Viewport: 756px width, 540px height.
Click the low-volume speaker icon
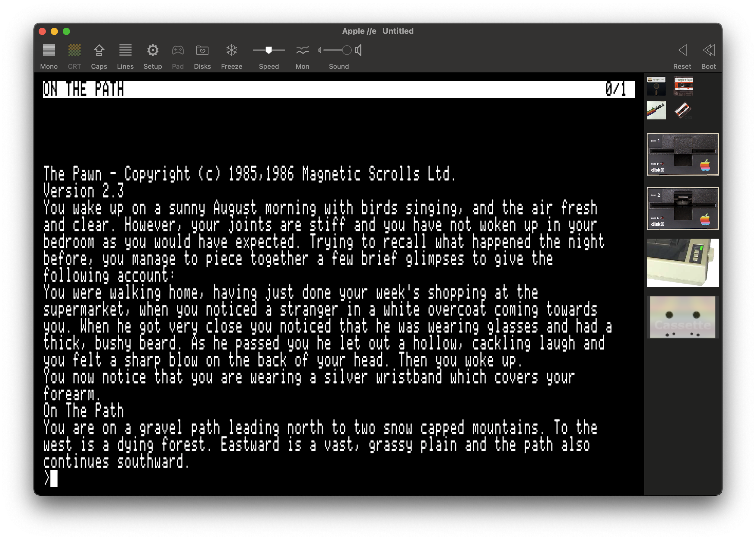(319, 51)
